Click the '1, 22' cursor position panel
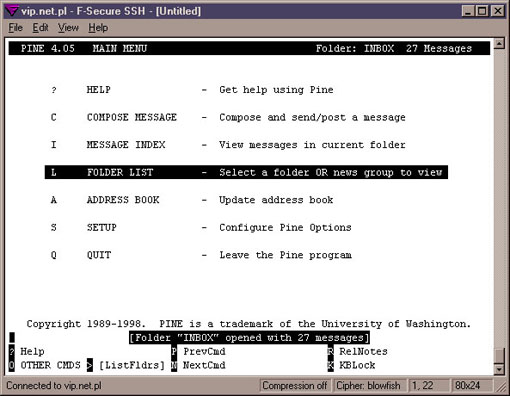The image size is (510, 396). pyautogui.click(x=428, y=385)
